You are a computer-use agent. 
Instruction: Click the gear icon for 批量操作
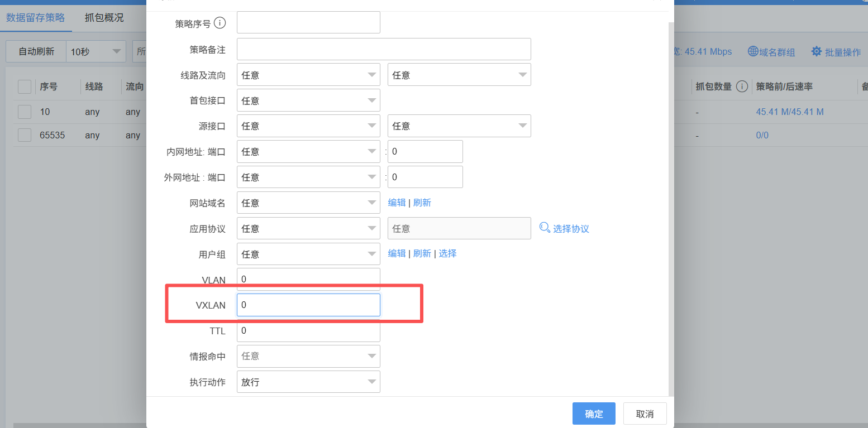click(x=817, y=51)
